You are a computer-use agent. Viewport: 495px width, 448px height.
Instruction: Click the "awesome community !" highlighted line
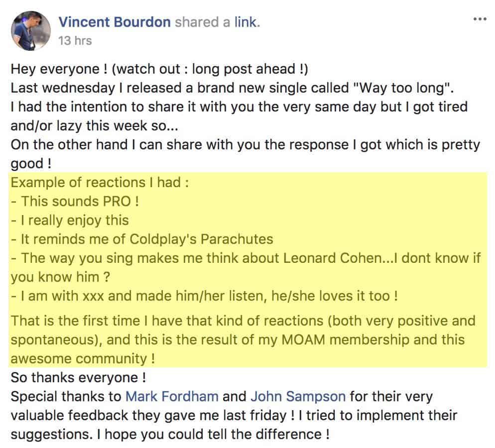point(83,359)
